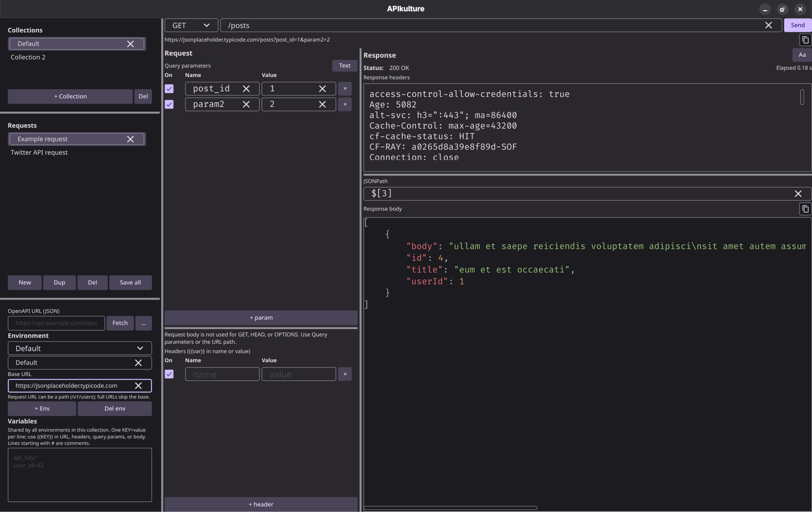
Task: Remove the post_id query parameter row
Action: click(x=345, y=89)
